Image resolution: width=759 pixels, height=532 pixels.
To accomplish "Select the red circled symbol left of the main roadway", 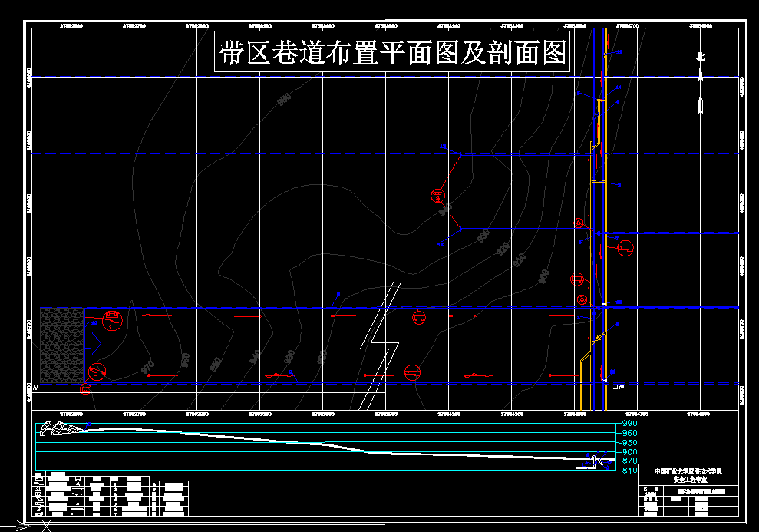I will coord(577,279).
